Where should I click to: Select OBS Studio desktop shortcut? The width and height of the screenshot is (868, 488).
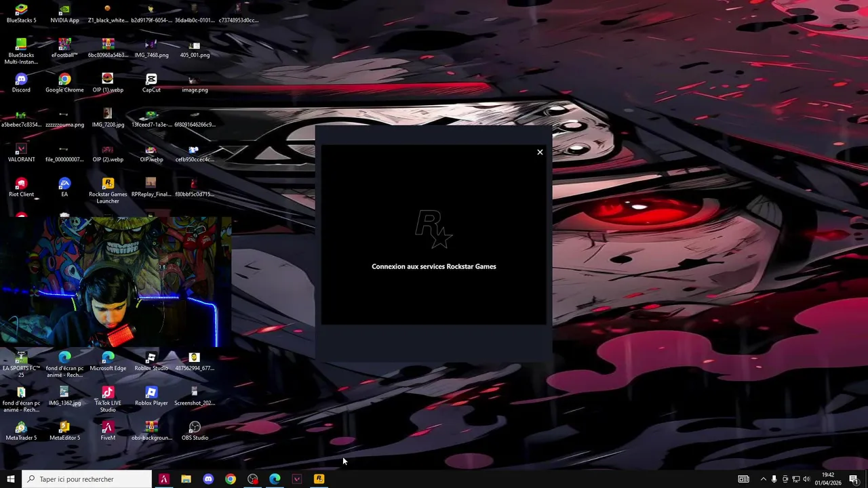(195, 431)
